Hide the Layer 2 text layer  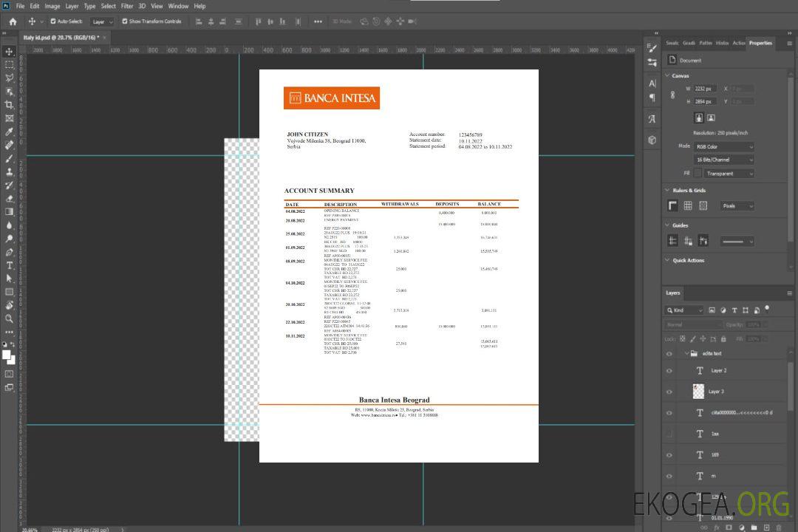(669, 371)
